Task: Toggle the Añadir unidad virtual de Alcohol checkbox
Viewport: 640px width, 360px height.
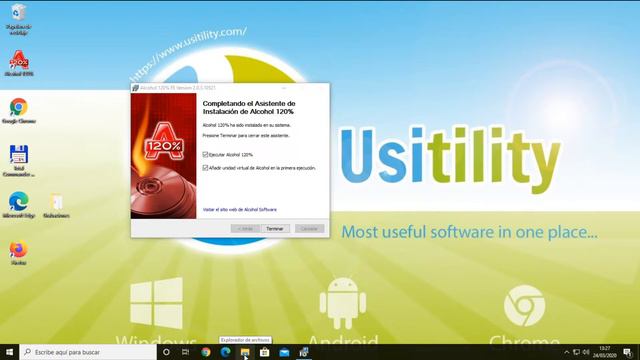Action: tap(205, 168)
